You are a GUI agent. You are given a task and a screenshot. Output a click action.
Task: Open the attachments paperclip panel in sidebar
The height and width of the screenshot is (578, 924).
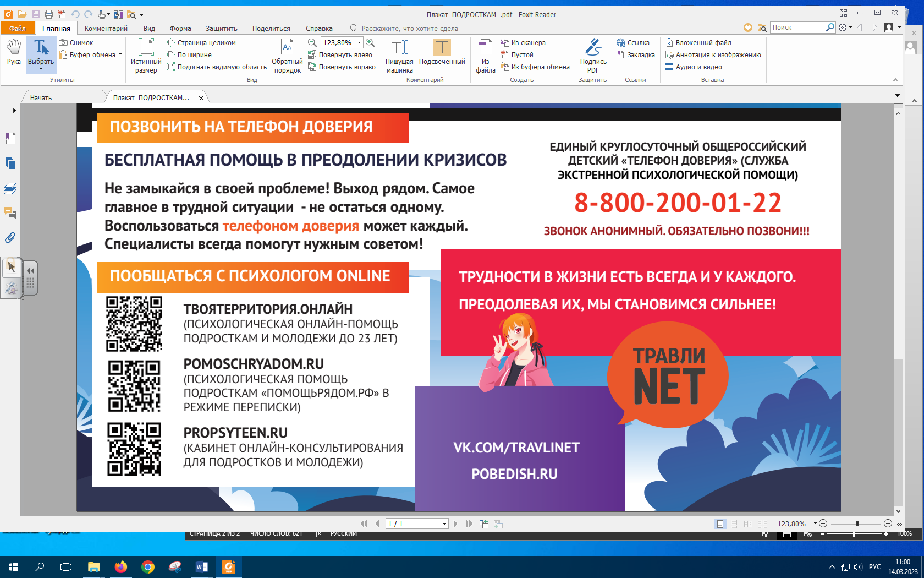coord(10,238)
